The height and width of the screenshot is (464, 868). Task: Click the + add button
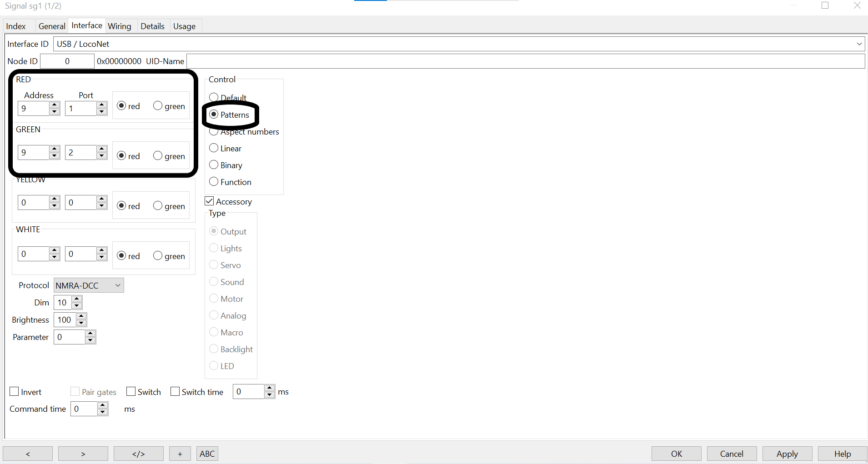pos(180,454)
